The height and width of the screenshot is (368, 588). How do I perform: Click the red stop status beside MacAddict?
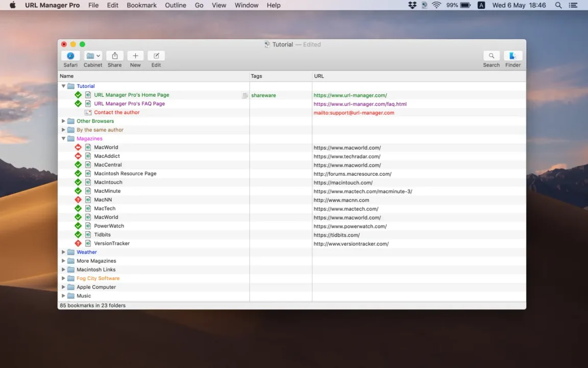pyautogui.click(x=78, y=156)
